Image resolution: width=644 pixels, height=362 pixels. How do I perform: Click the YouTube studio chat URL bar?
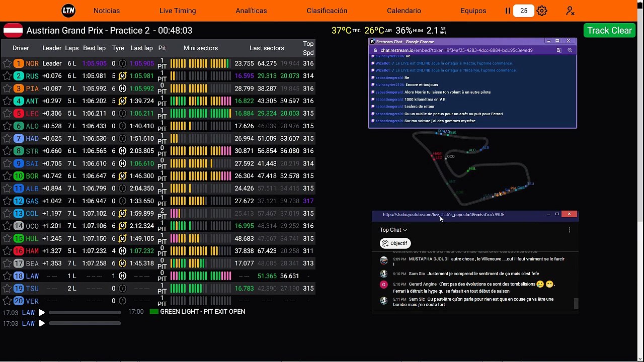click(443, 215)
